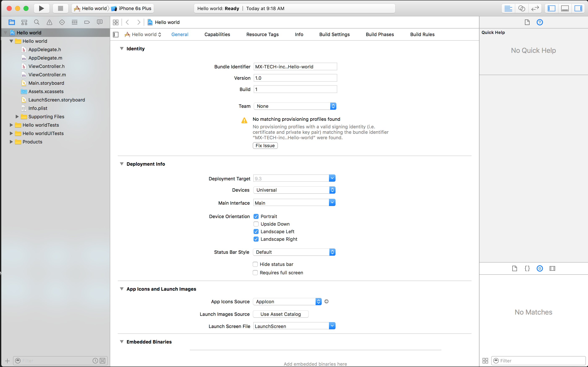Open the Report navigator speech bubble icon
Screen dimensions: 588x367
(x=100, y=22)
